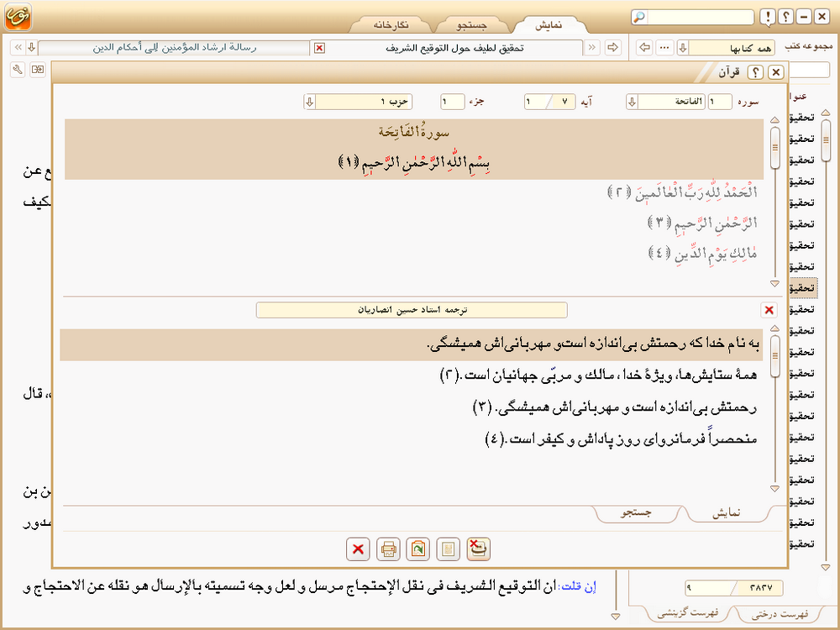840x630 pixels.
Task: Click the Arabic verses pane scrollbar thumb
Action: click(x=775, y=148)
